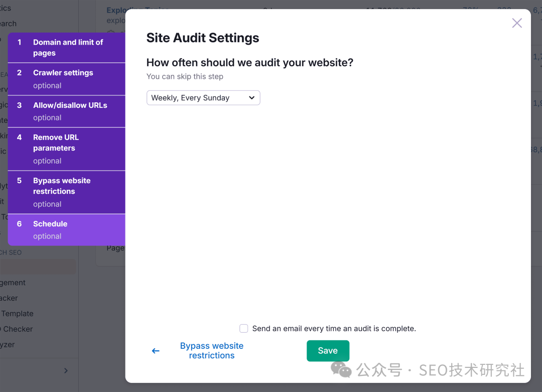
Task: Click the WeChat logo icon in watermark
Action: tap(341, 369)
